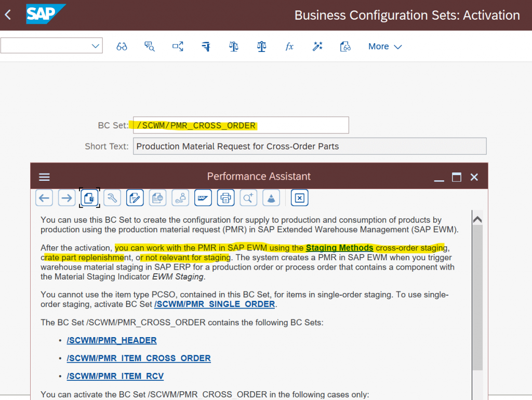Viewport: 532px width, 400px height.
Task: Click the scales icon next to the filter icon
Action: pos(233,46)
